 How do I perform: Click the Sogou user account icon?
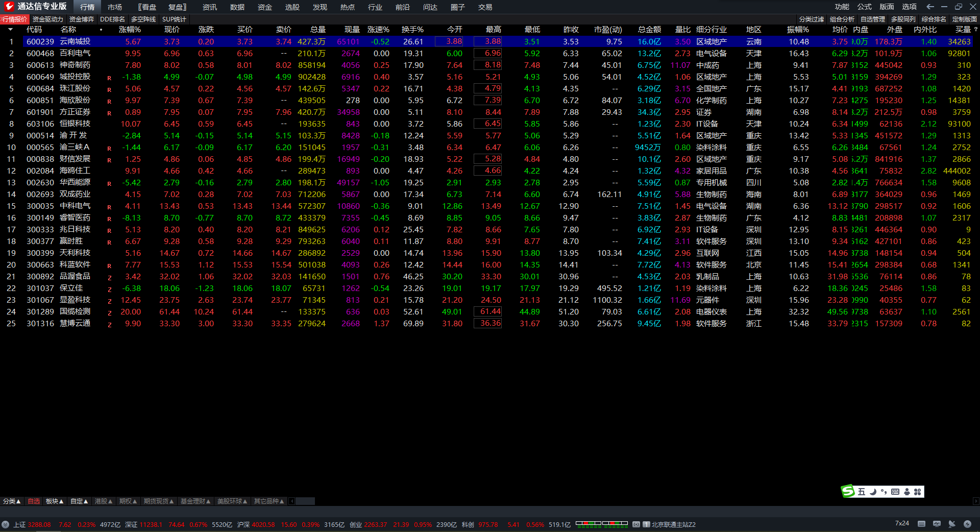tap(907, 492)
